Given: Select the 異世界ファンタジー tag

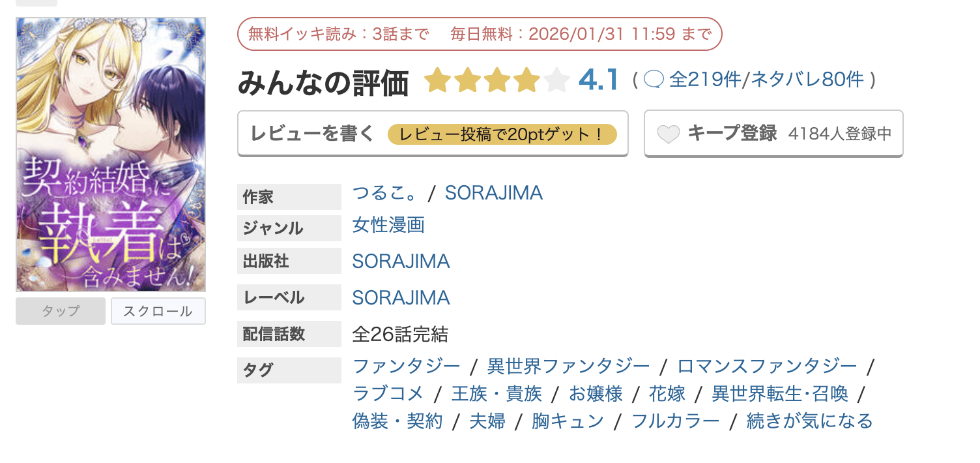Looking at the screenshot, I should point(568,366).
